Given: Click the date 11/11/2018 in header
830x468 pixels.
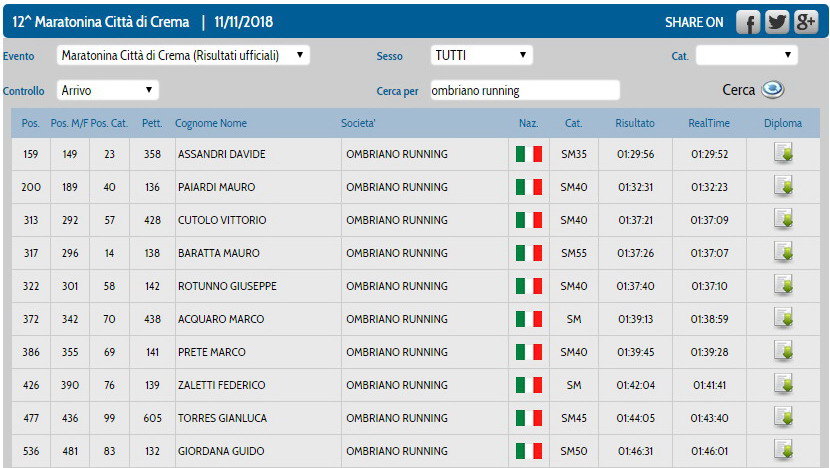Looking at the screenshot, I should click(x=243, y=22).
